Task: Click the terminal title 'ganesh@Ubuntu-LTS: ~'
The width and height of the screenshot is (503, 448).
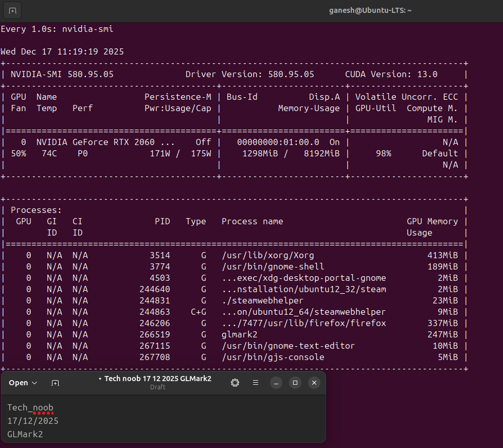Action: coord(370,10)
